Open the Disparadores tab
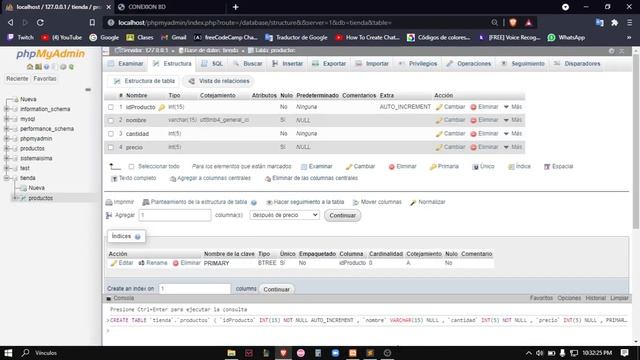 pyautogui.click(x=578, y=64)
